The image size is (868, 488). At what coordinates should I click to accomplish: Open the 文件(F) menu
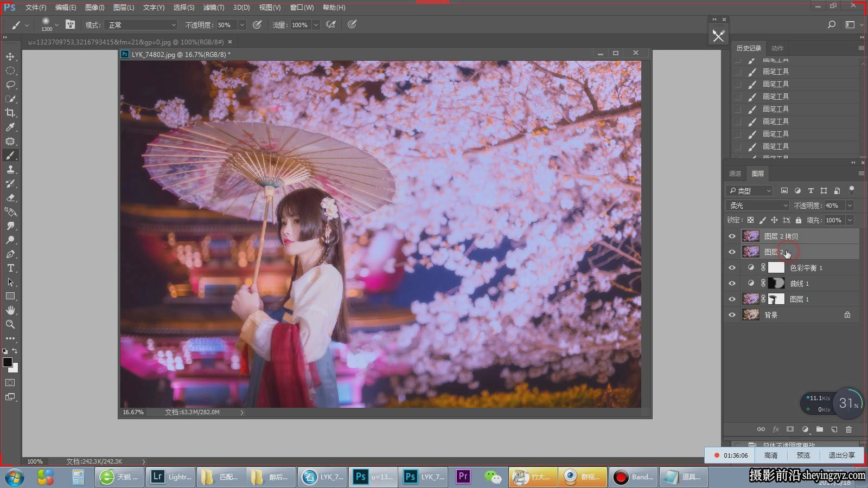[x=36, y=8]
